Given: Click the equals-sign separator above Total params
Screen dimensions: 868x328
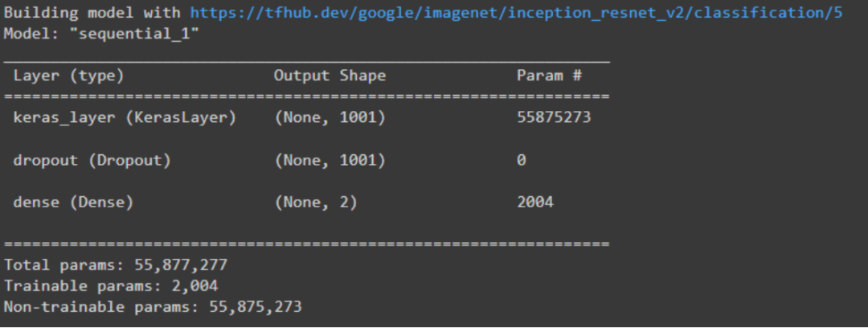Looking at the screenshot, I should (307, 244).
